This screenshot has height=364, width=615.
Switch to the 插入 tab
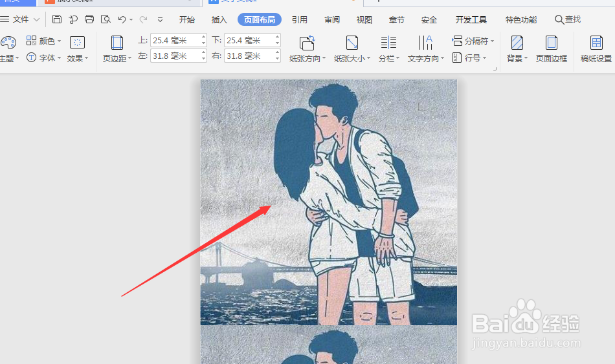219,19
